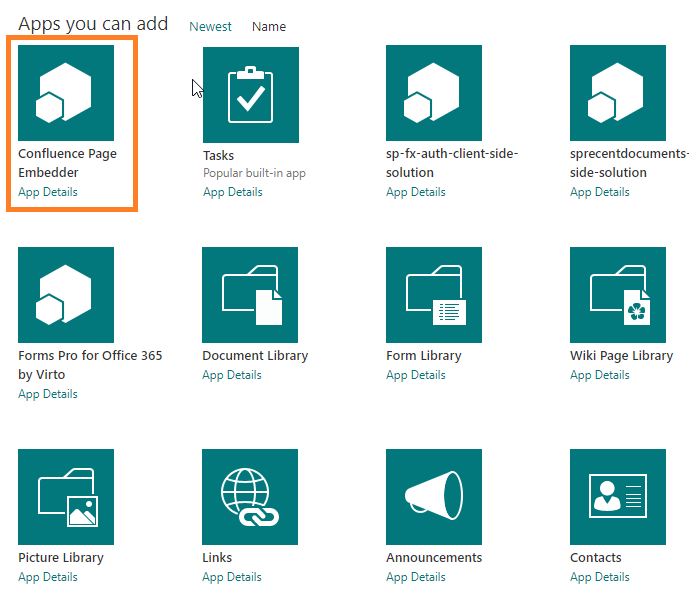Add the Forms Pro for Office 365 icon
Image resolution: width=689 pixels, height=606 pixels.
tap(66, 295)
